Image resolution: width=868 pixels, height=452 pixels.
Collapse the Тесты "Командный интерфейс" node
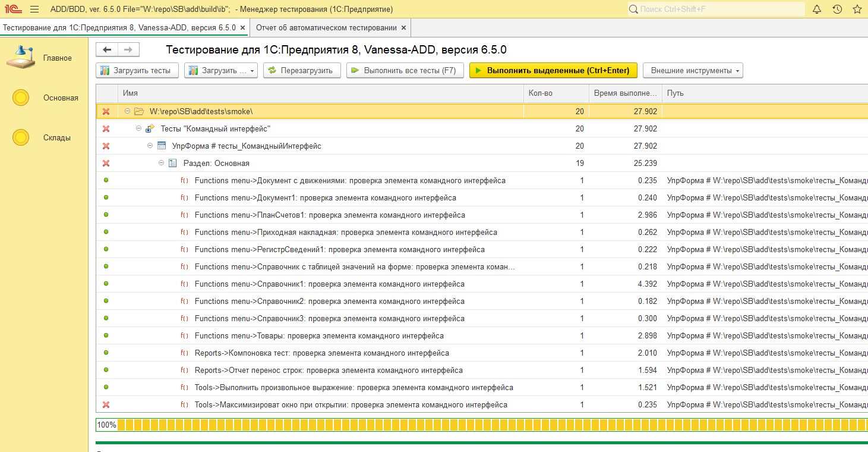click(x=138, y=128)
